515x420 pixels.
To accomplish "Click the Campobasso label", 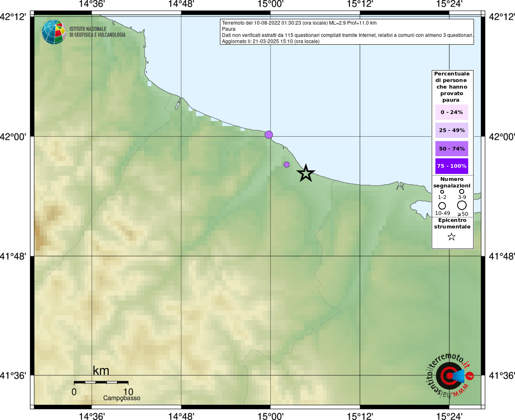I will tap(121, 398).
